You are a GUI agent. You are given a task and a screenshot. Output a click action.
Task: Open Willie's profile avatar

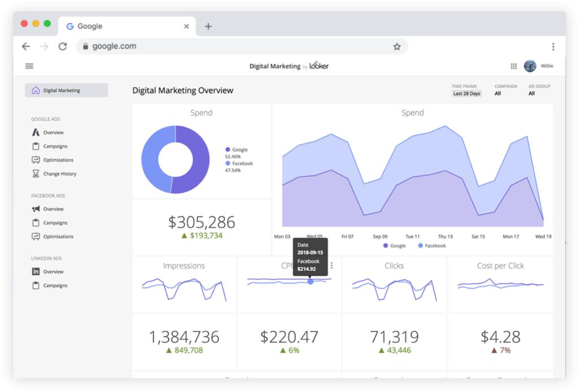[530, 66]
